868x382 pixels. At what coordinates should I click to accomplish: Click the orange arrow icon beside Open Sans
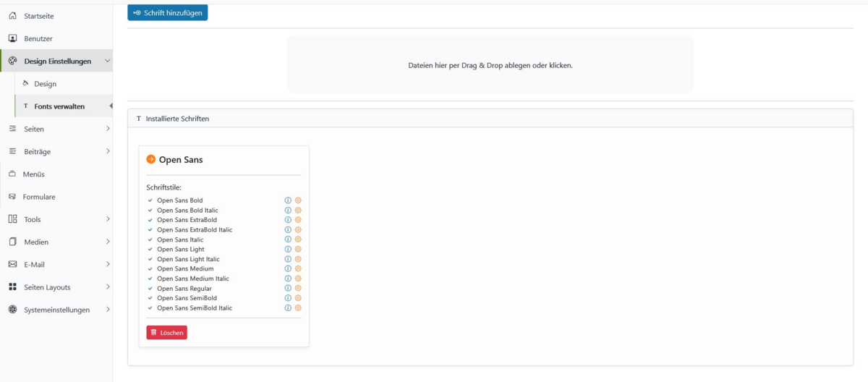click(x=151, y=159)
